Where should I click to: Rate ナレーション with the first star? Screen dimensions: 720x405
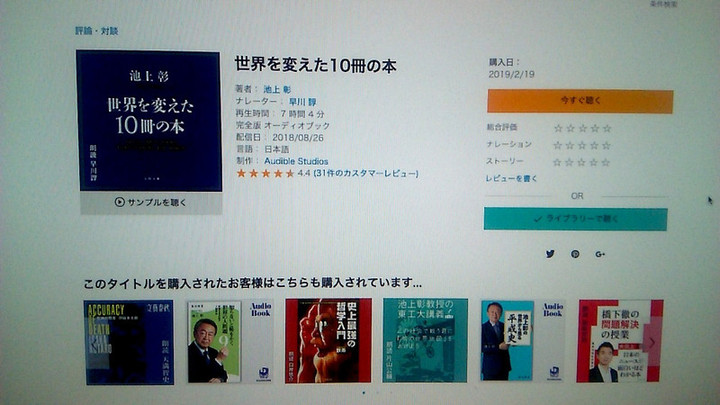point(557,146)
